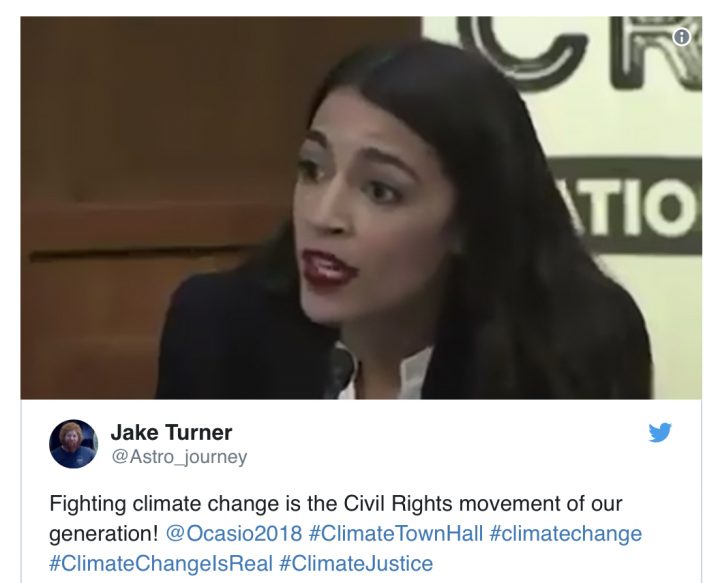
Task: Open Jake Turner's profile avatar
Action: pyautogui.click(x=73, y=444)
